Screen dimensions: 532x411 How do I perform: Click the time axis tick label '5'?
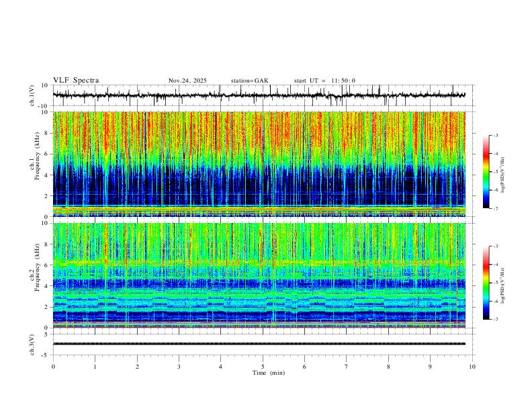click(x=263, y=367)
